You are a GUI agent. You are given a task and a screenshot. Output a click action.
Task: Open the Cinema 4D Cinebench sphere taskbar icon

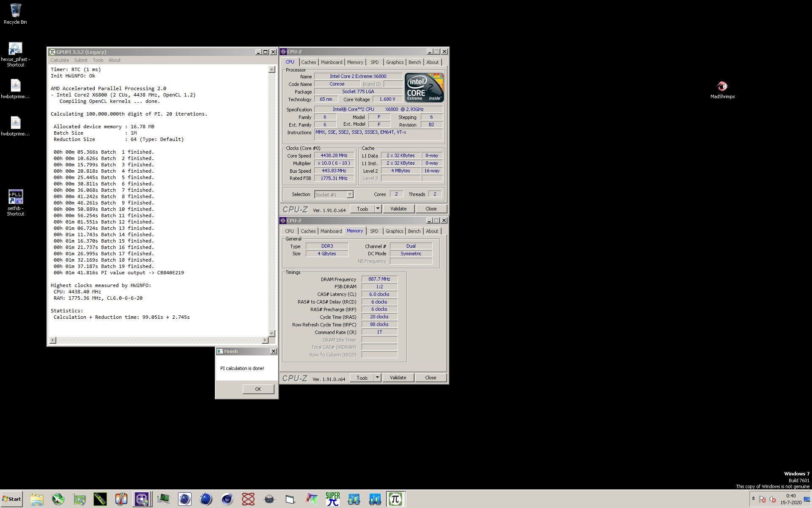pos(227,500)
